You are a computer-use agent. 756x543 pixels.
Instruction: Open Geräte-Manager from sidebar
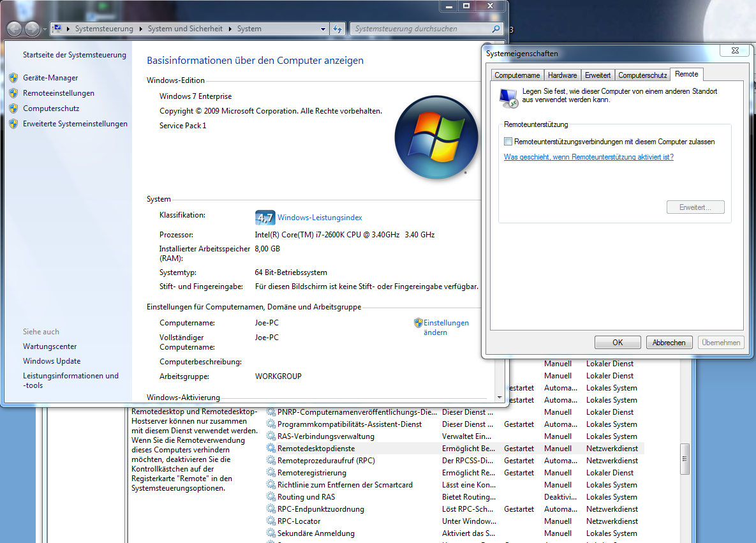(50, 78)
